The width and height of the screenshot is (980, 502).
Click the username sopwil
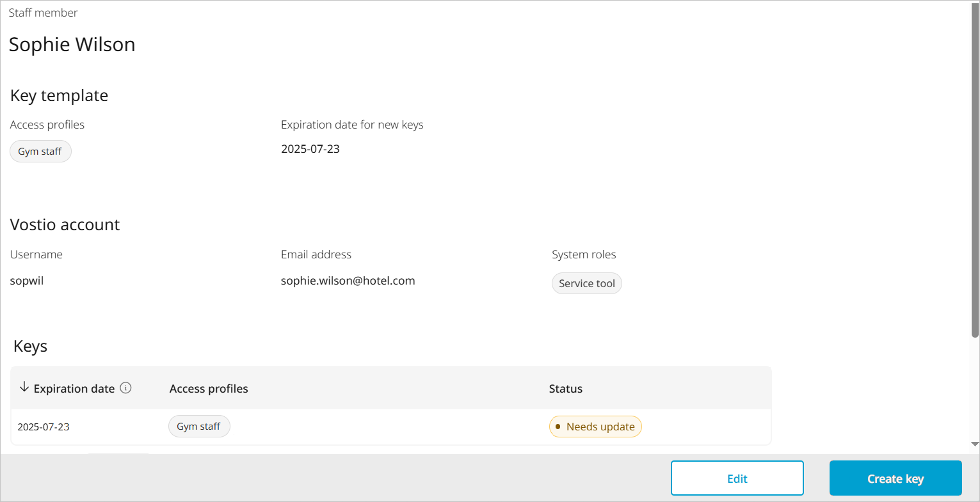[27, 281]
